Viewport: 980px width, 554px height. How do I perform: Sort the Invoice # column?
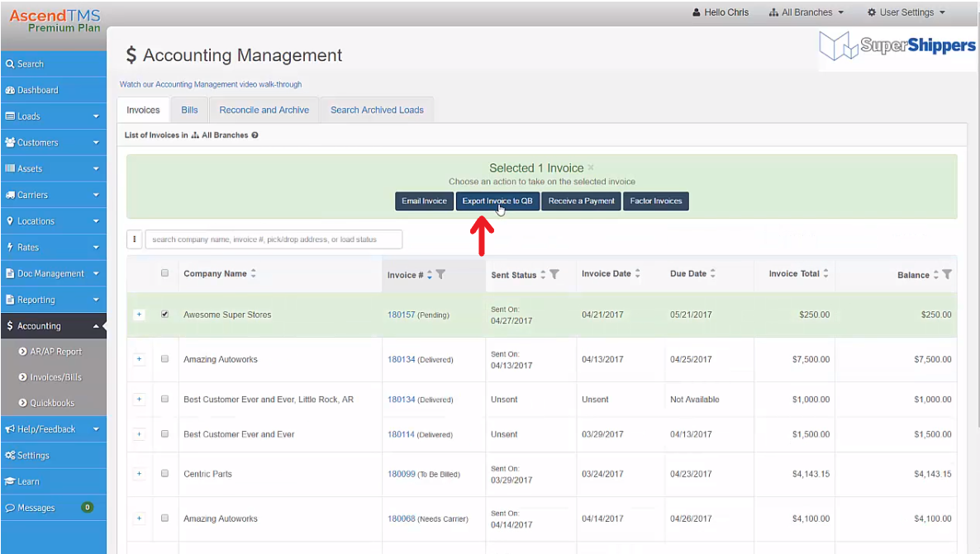coord(430,275)
